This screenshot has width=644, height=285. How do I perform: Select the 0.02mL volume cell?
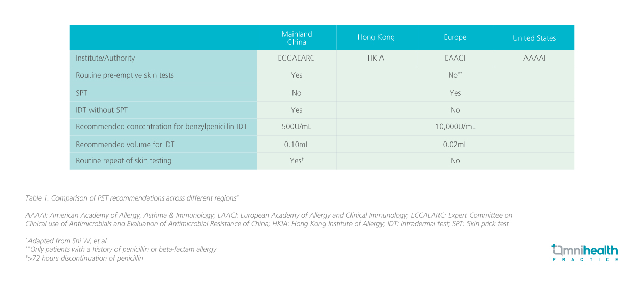coord(455,144)
